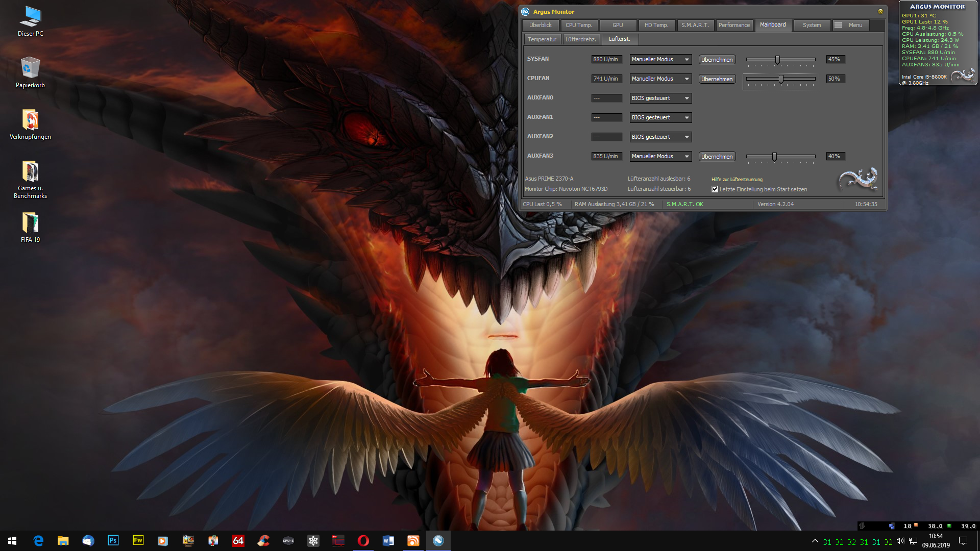This screenshot has height=551, width=980.
Task: Open AUXFAN2 control mode dropdown
Action: coord(660,137)
